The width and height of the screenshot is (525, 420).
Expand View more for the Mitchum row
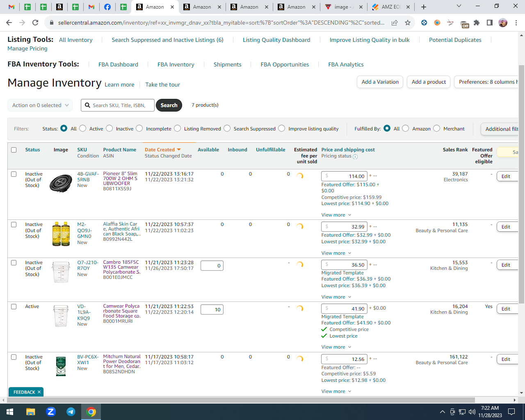336,391
